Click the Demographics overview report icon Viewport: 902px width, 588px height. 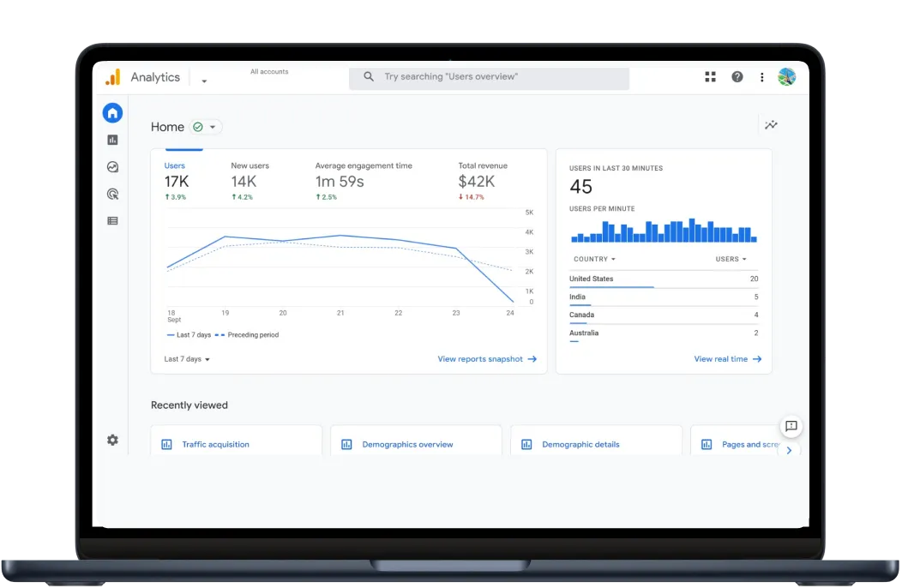[347, 445]
